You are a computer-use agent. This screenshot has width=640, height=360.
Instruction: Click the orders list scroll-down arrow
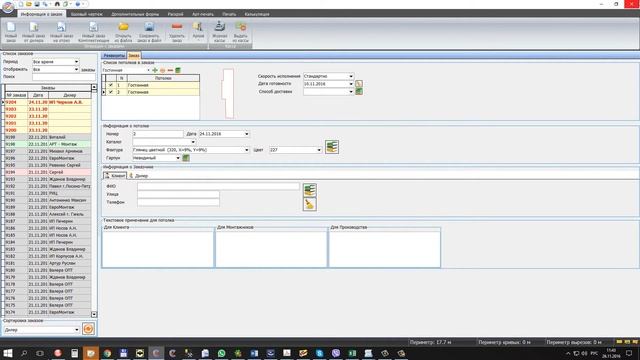pos(94,314)
